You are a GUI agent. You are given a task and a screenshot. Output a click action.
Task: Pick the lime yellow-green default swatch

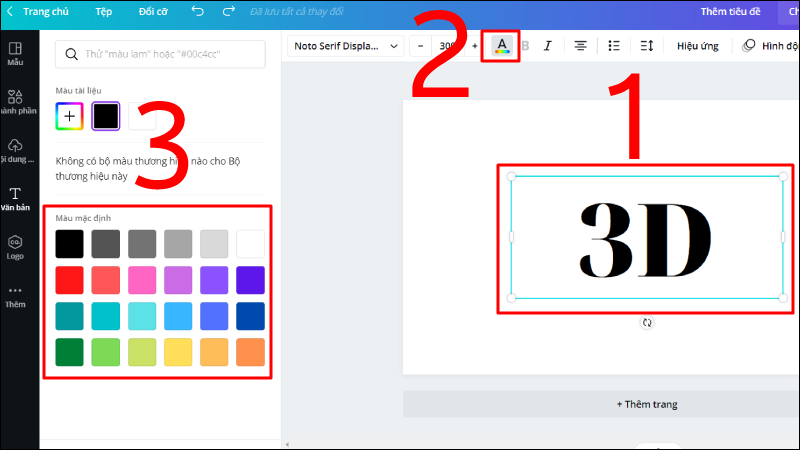pos(142,352)
